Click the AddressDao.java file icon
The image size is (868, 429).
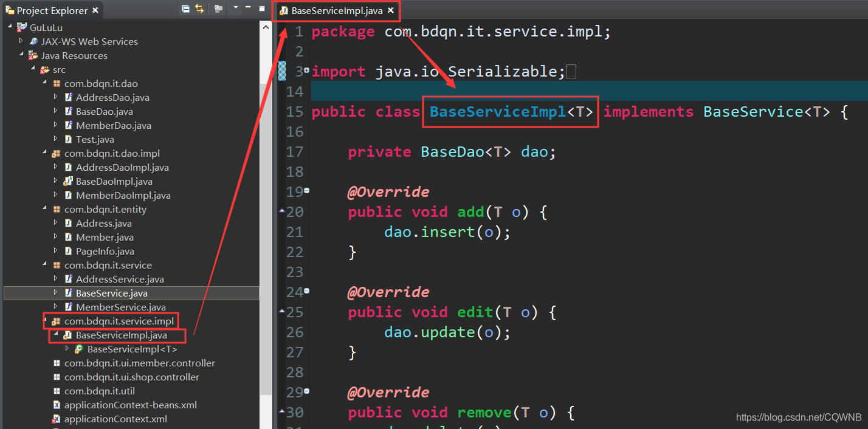(69, 97)
